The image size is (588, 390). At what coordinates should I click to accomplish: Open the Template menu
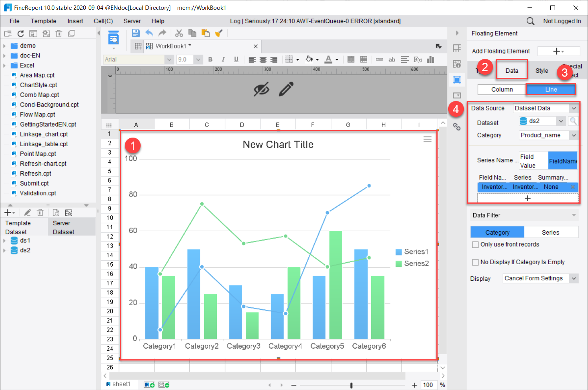point(43,21)
